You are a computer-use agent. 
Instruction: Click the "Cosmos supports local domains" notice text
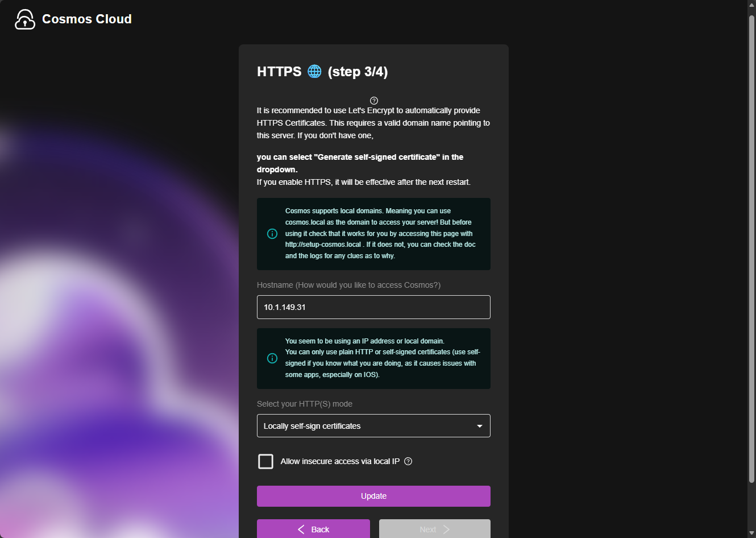coord(380,234)
